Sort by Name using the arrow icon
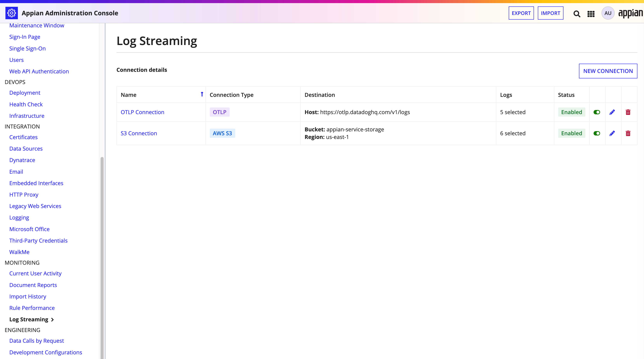 click(x=202, y=94)
